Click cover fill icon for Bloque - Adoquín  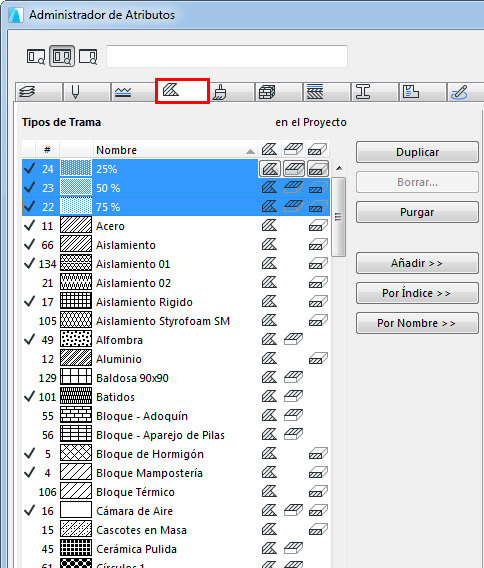pyautogui.click(x=293, y=415)
